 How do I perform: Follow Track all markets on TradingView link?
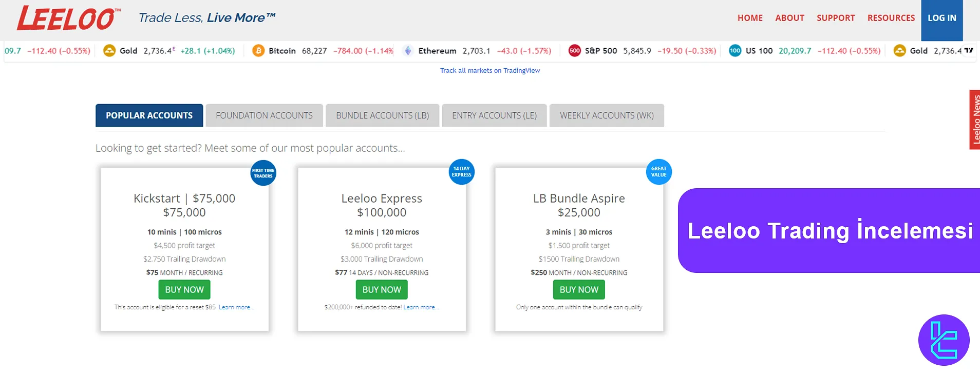tap(489, 71)
